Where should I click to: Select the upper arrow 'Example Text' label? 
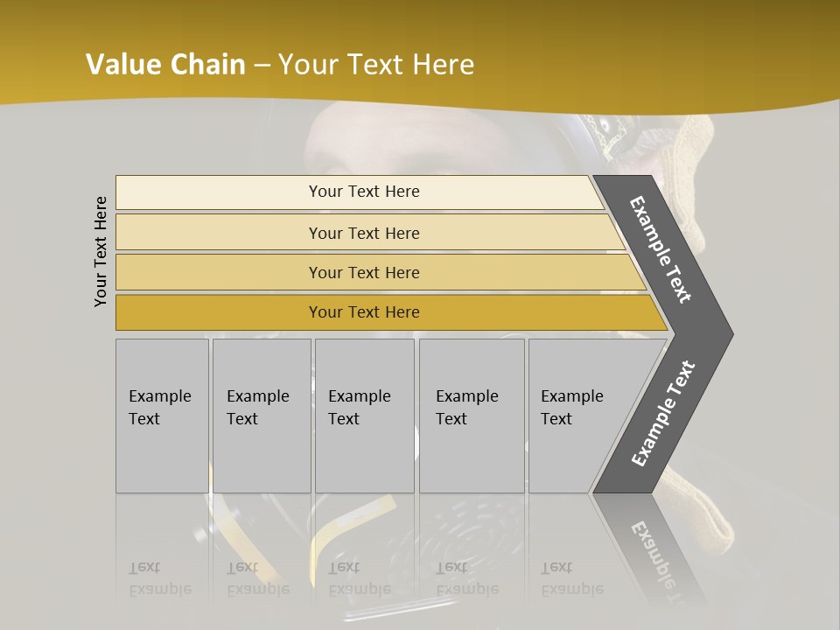click(660, 249)
